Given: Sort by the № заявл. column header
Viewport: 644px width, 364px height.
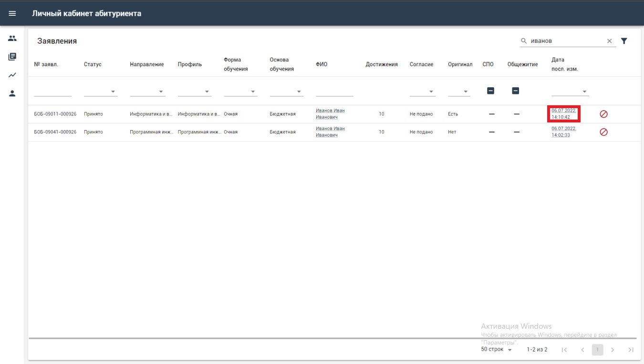Looking at the screenshot, I should [x=46, y=64].
